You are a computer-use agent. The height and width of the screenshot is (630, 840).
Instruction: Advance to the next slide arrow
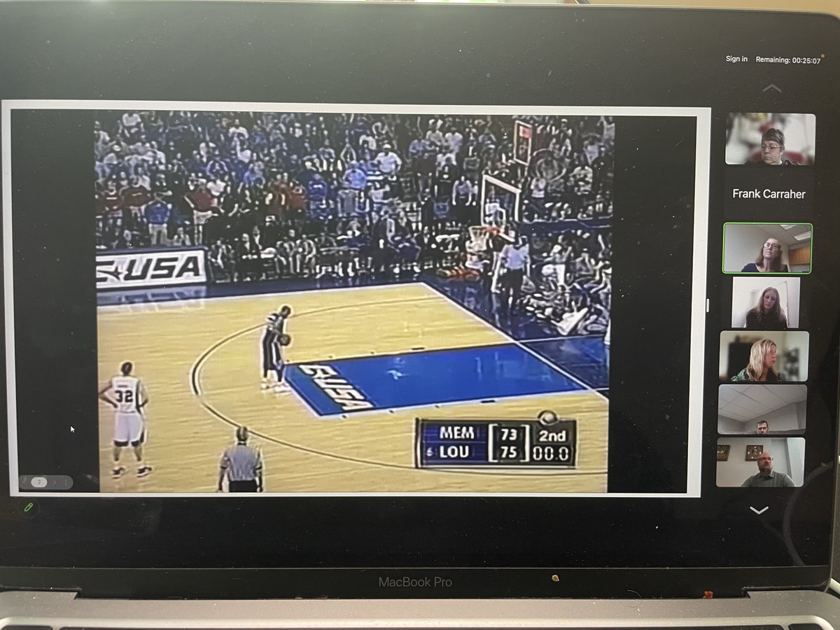[x=54, y=482]
